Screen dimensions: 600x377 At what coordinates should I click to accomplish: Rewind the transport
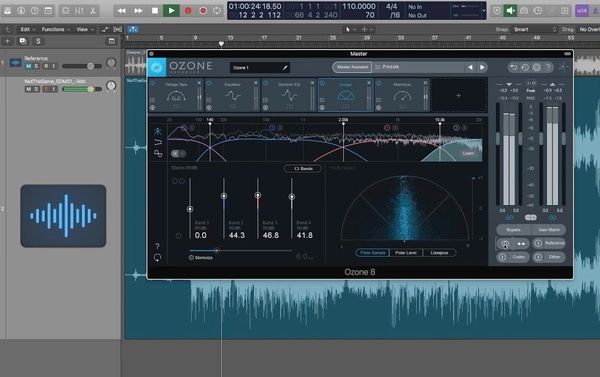coord(122,11)
